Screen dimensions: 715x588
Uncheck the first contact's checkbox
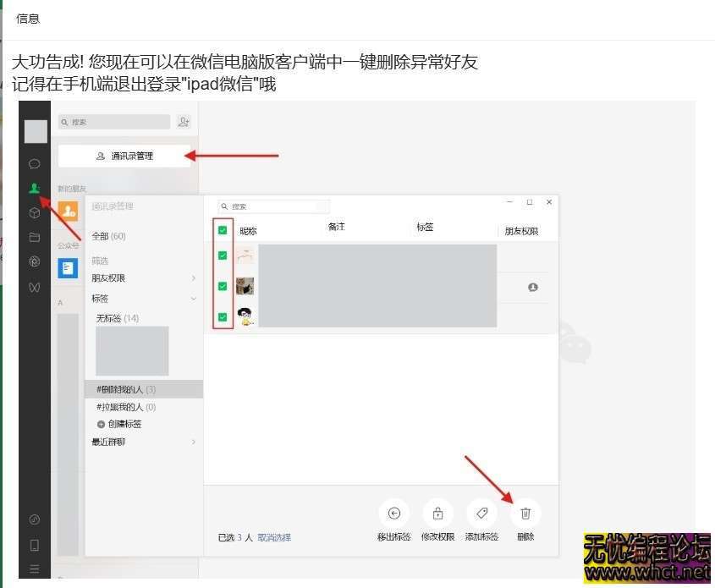(223, 256)
